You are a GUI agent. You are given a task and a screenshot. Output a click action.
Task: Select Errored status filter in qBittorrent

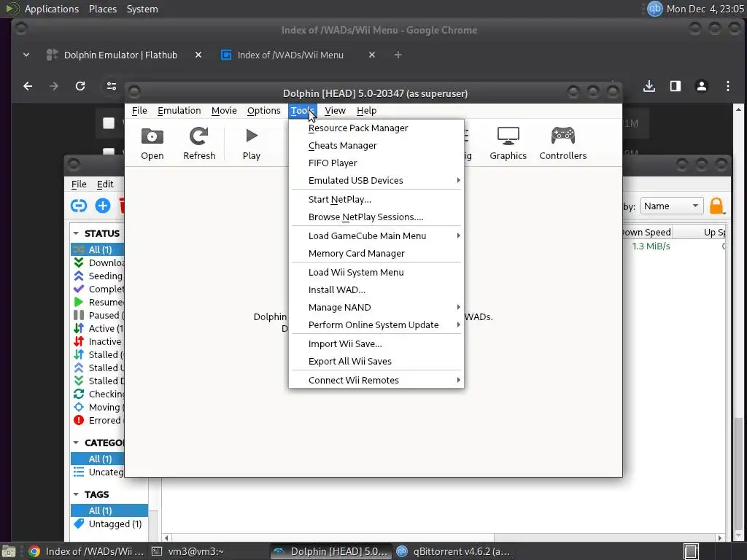click(98, 421)
